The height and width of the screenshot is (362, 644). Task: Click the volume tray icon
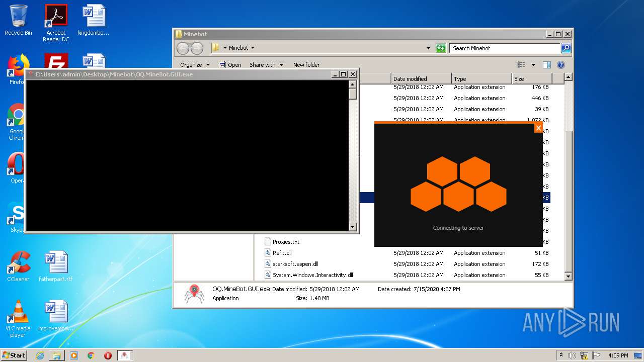pos(573,355)
